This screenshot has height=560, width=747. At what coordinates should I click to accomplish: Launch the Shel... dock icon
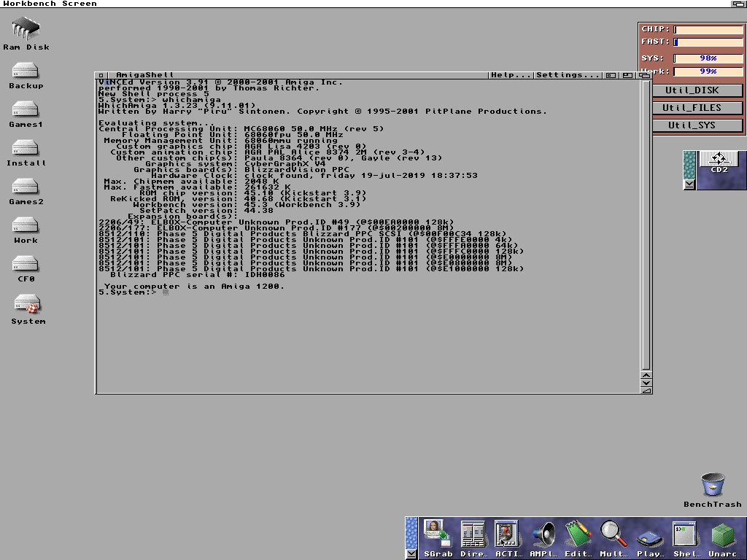[686, 538]
